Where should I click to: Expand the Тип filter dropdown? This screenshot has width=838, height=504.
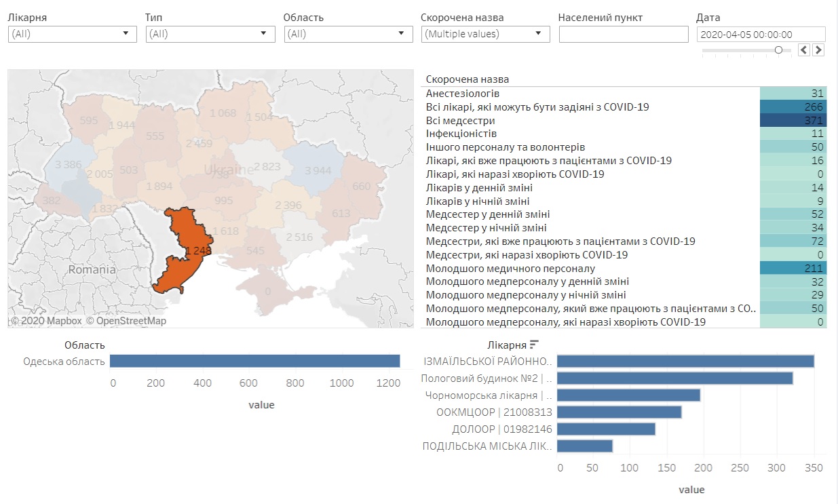[x=210, y=34]
